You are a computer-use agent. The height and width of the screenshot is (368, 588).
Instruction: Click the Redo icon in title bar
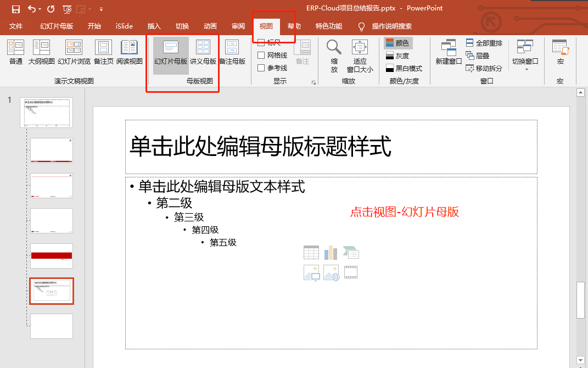(x=51, y=9)
